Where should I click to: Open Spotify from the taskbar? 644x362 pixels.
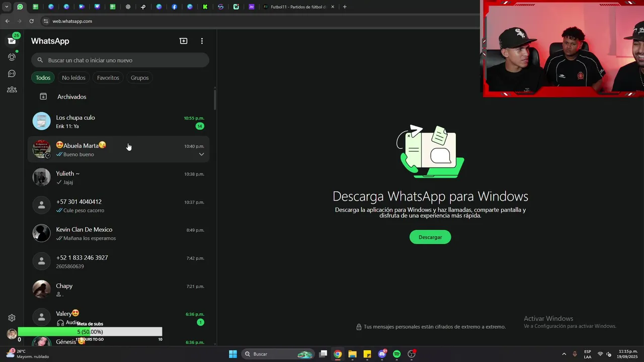(397, 354)
